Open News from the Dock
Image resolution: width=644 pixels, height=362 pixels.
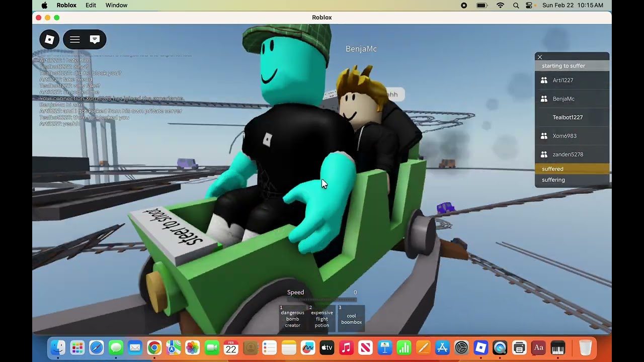pyautogui.click(x=366, y=347)
